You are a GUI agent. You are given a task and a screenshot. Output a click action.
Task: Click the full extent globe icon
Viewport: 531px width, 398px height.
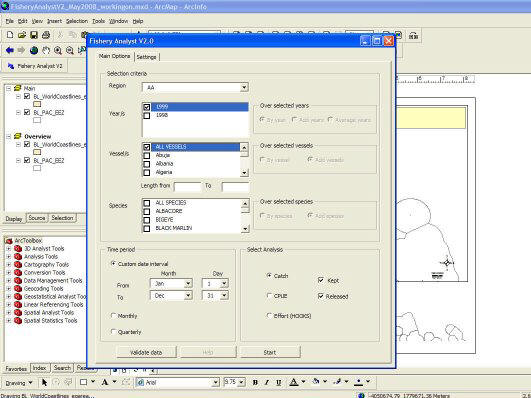[34, 50]
